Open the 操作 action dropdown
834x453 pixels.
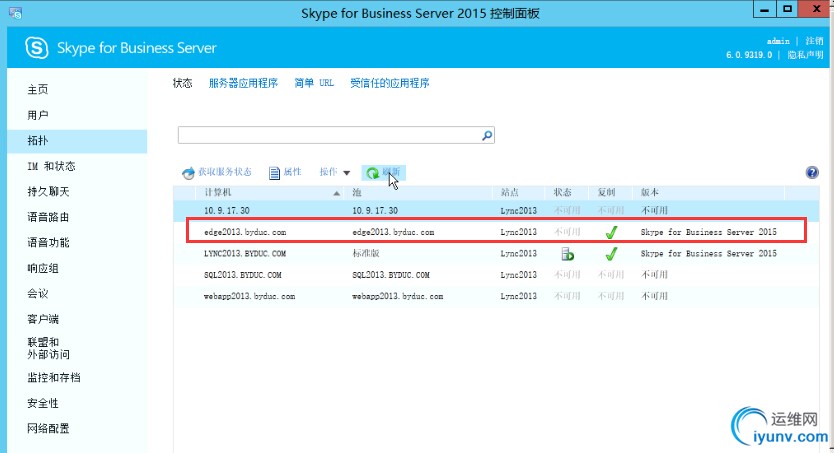(x=335, y=172)
